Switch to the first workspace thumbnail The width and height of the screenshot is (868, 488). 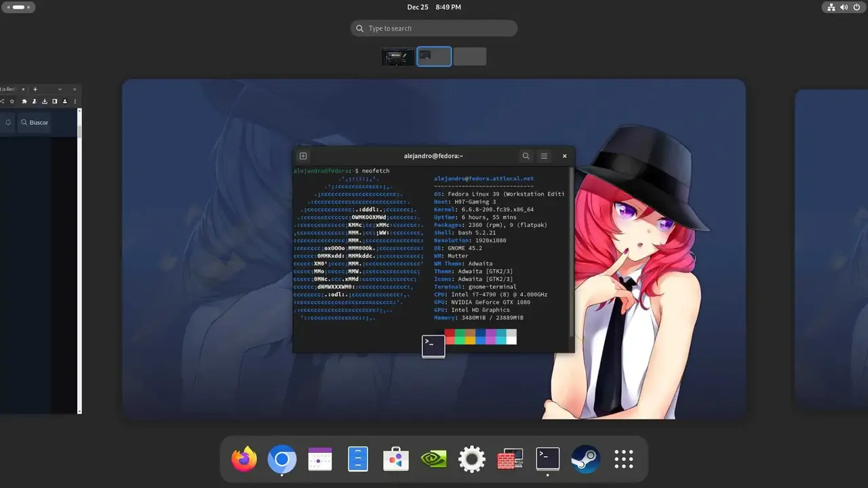click(x=398, y=57)
